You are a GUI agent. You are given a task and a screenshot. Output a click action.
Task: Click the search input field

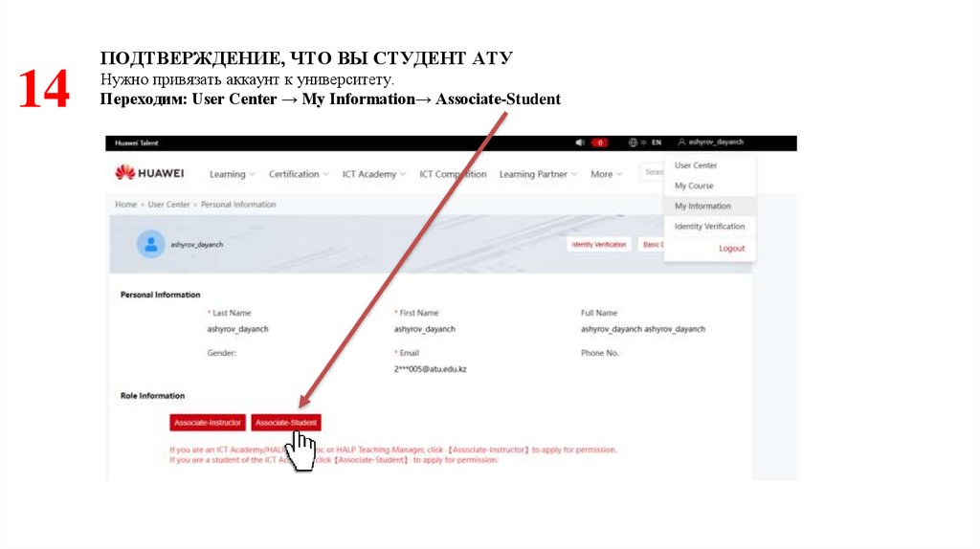pos(652,172)
